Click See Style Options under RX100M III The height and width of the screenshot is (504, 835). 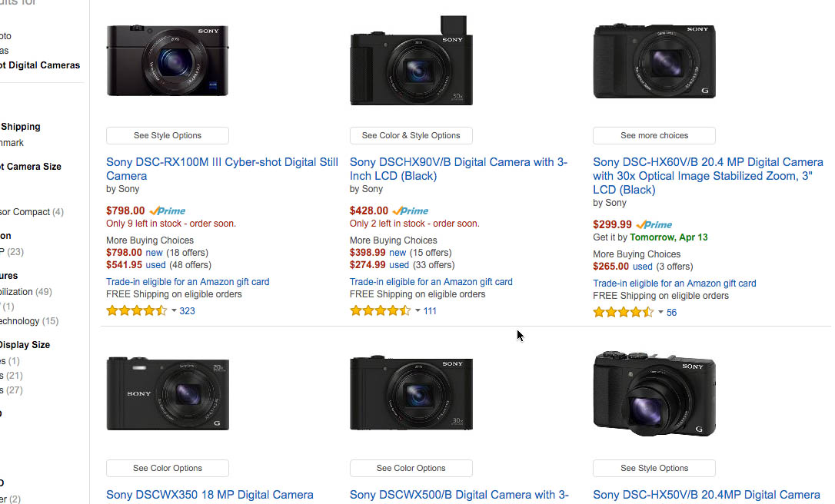coord(168,135)
